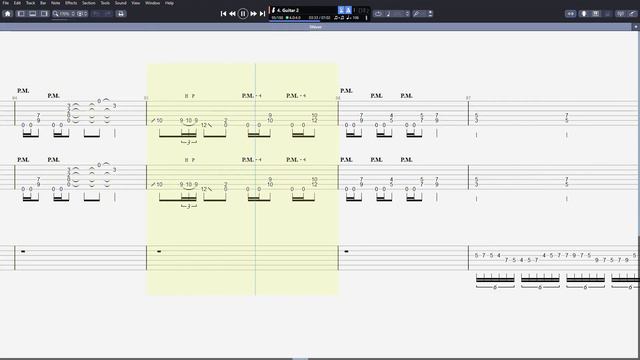Open the Window menu
Viewport: 640px width, 360px height.
(x=153, y=3)
